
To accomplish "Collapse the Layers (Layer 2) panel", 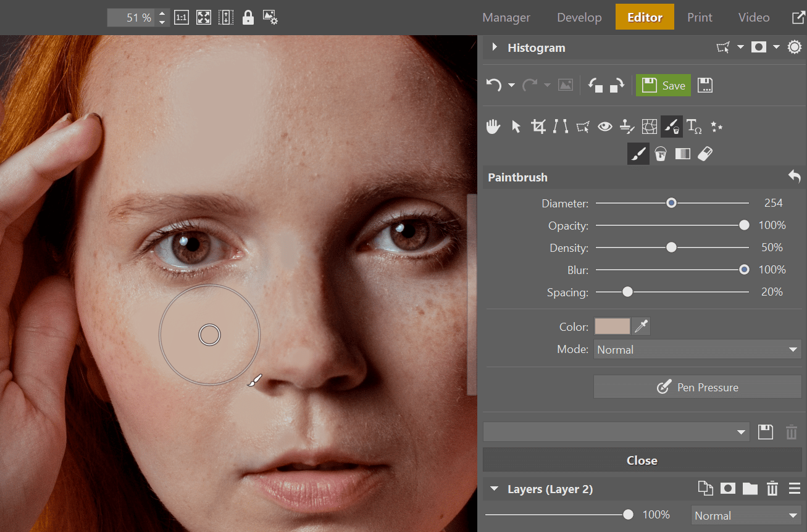I will point(494,489).
